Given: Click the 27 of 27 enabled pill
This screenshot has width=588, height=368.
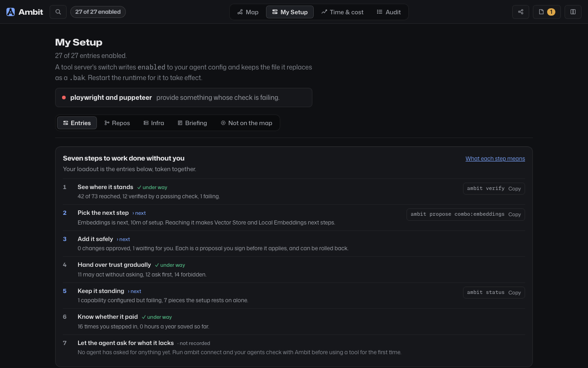Looking at the screenshot, I should click(98, 12).
